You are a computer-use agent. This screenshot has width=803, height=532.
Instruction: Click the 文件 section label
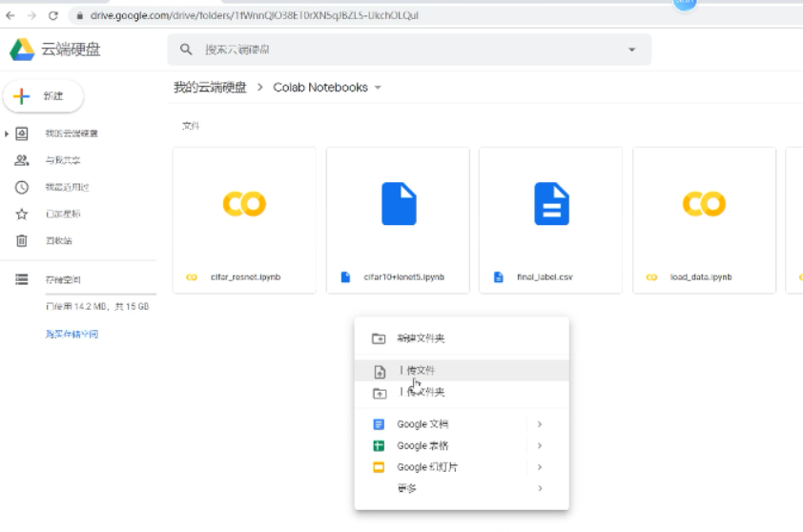[191, 126]
